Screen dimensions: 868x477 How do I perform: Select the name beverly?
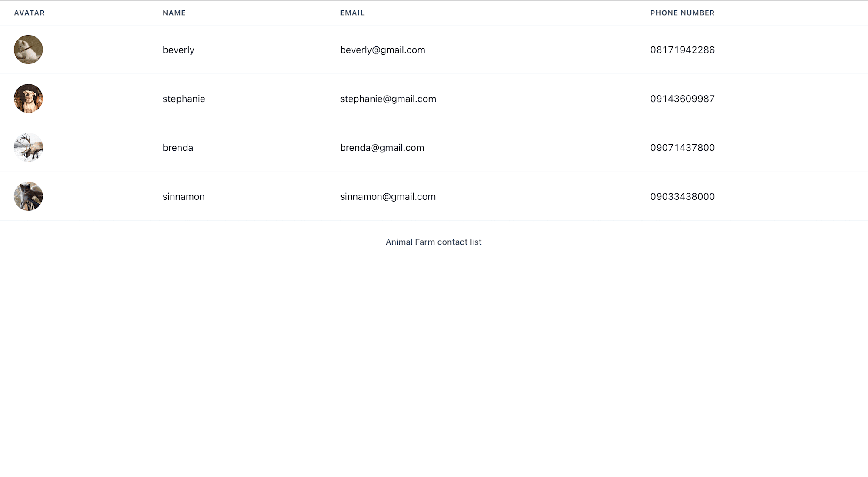[x=178, y=50]
